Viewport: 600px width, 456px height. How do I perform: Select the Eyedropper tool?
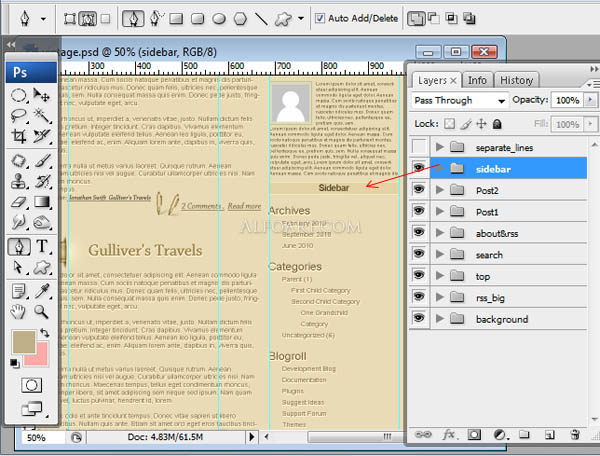[x=42, y=292]
